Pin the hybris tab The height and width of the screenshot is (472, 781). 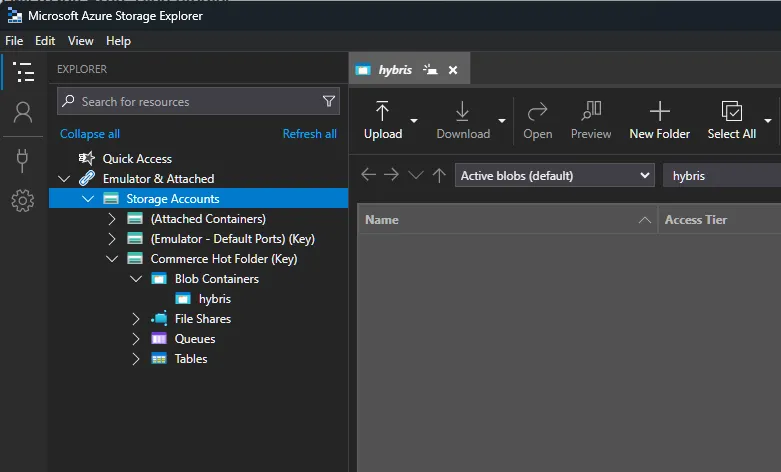430,70
